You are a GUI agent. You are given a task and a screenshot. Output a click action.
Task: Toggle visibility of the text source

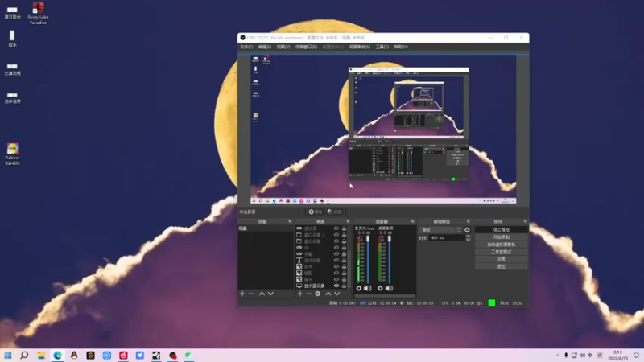tap(336, 260)
